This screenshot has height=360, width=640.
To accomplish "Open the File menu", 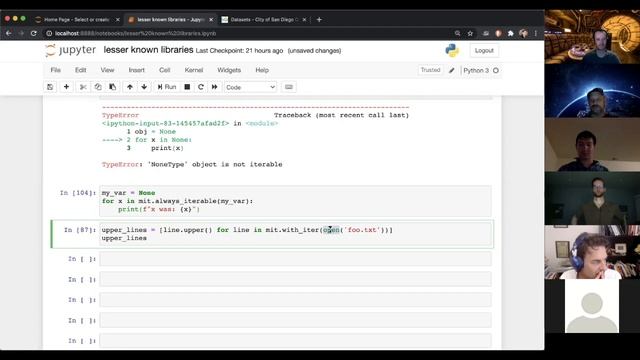I will point(56,70).
